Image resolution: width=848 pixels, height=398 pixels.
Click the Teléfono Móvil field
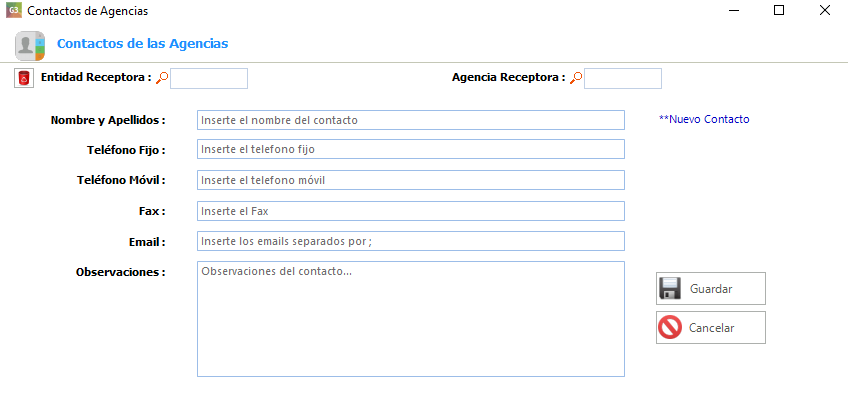click(410, 180)
